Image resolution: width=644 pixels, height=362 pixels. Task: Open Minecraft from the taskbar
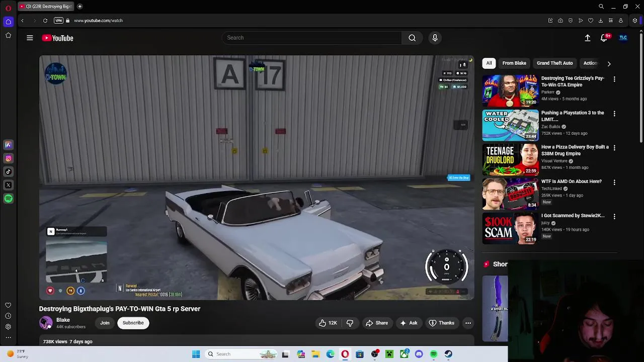389,354
